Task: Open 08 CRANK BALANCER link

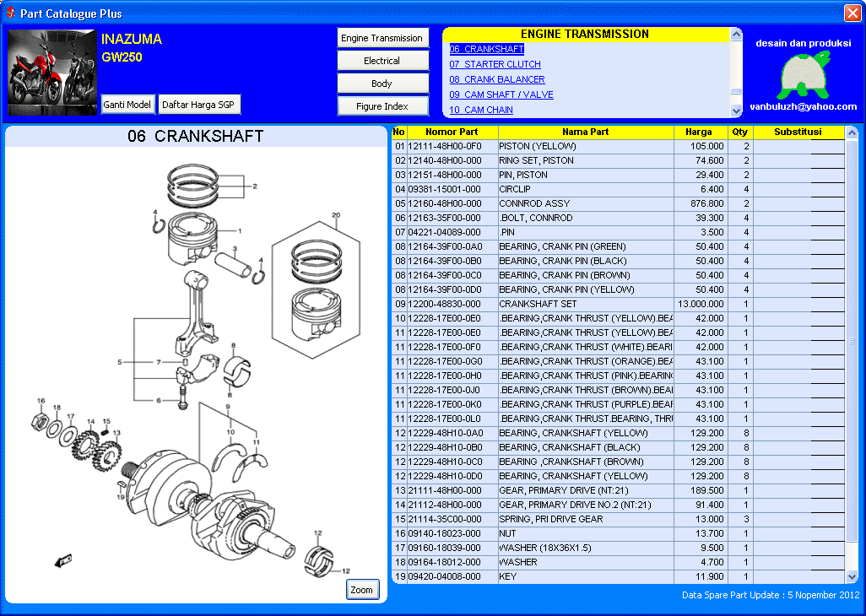Action: [x=497, y=79]
